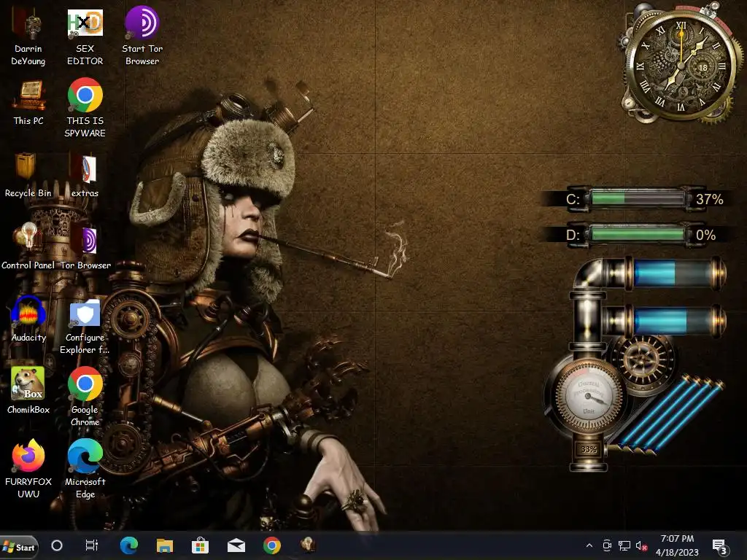747x560 pixels.
Task: Select the This PC desktop icon
Action: (28, 103)
